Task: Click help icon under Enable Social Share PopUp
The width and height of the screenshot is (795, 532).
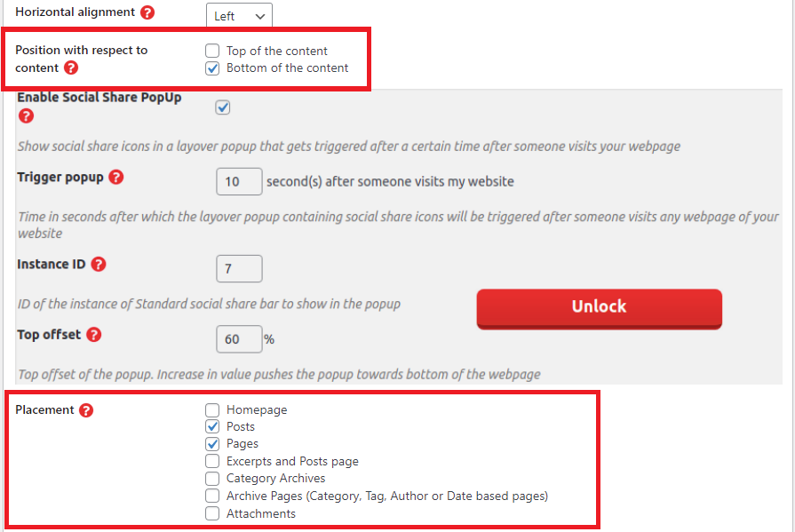Action: pos(26,115)
